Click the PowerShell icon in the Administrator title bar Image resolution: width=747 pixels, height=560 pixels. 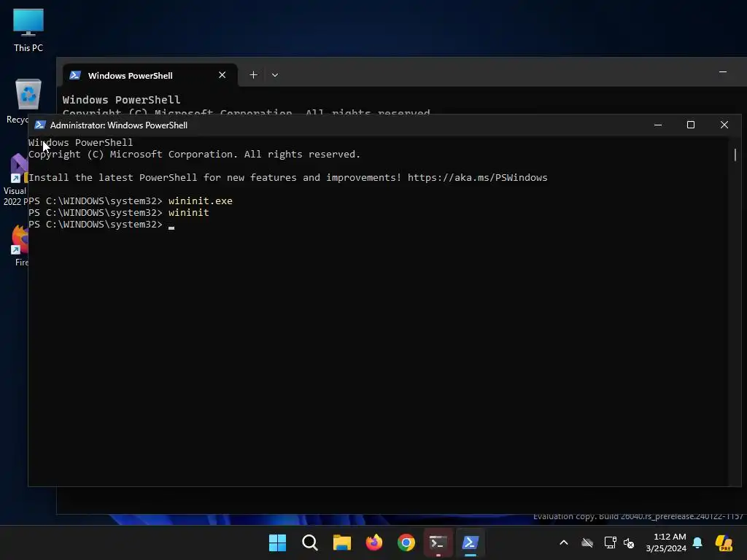[x=40, y=125]
